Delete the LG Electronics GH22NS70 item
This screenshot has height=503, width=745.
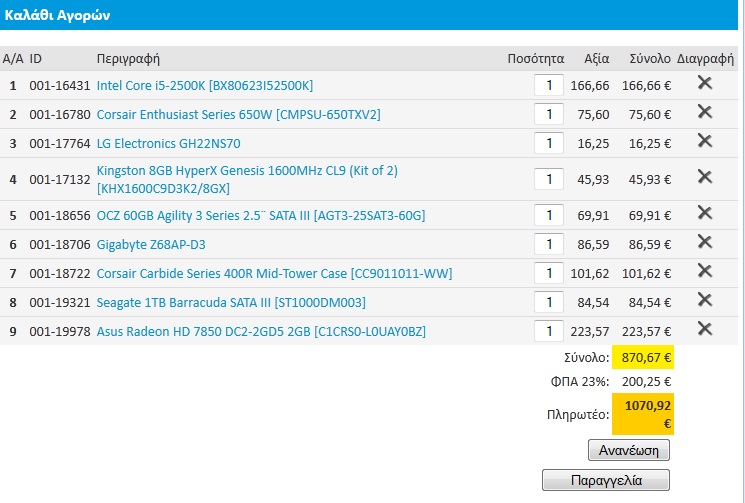click(704, 142)
